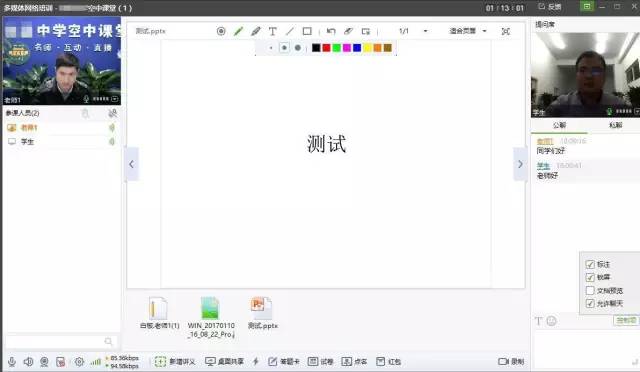This screenshot has height=372, width=640.
Task: Pick the yellow color swatch
Action: click(367, 48)
